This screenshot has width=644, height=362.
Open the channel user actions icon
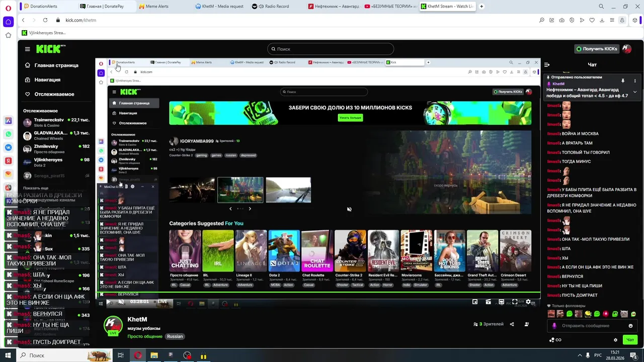tap(527, 324)
